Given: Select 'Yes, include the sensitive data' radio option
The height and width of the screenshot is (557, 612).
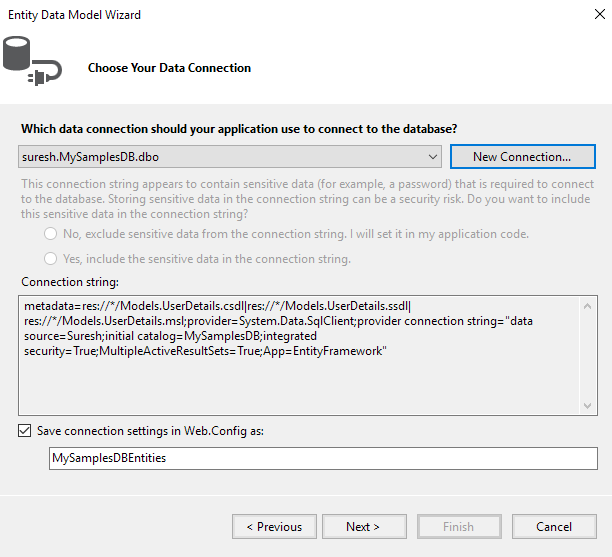Looking at the screenshot, I should click(x=50, y=259).
